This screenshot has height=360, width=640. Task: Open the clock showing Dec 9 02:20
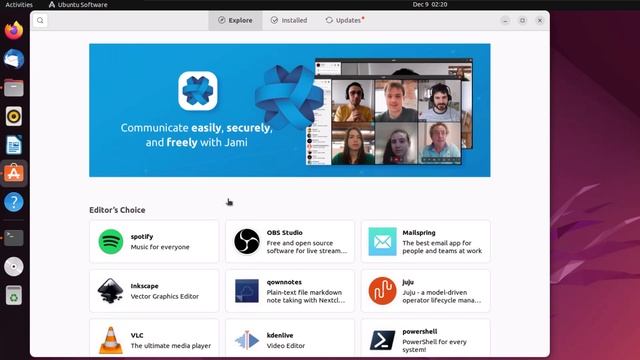pyautogui.click(x=430, y=4)
